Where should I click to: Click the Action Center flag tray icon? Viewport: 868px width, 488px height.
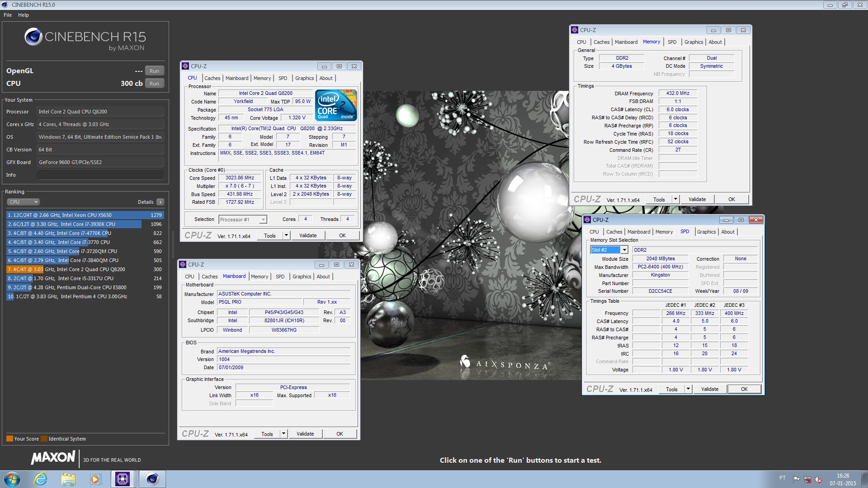click(x=797, y=479)
